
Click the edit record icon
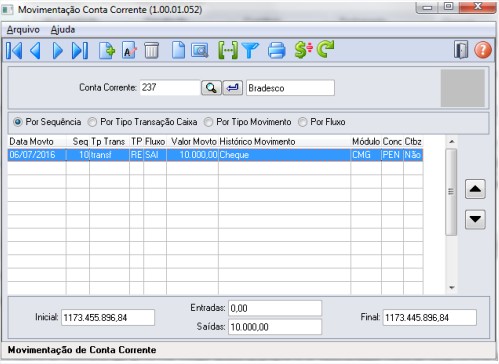(129, 51)
